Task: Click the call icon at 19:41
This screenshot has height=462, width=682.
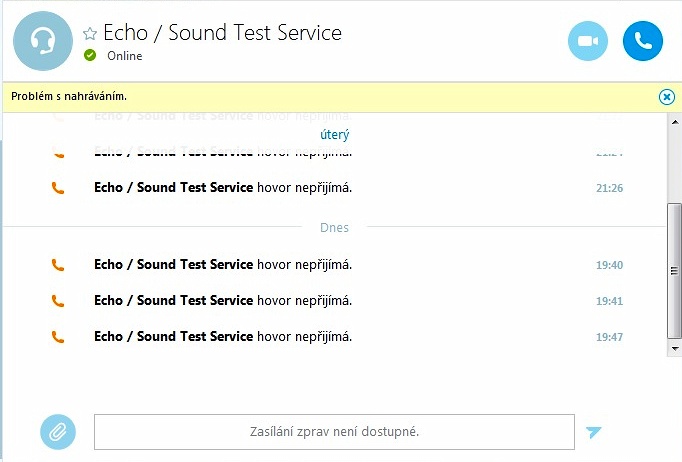Action: point(58,301)
